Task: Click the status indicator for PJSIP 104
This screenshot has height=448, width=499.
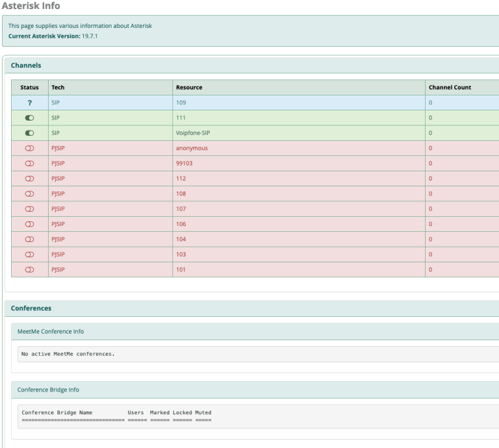Action: pos(30,239)
